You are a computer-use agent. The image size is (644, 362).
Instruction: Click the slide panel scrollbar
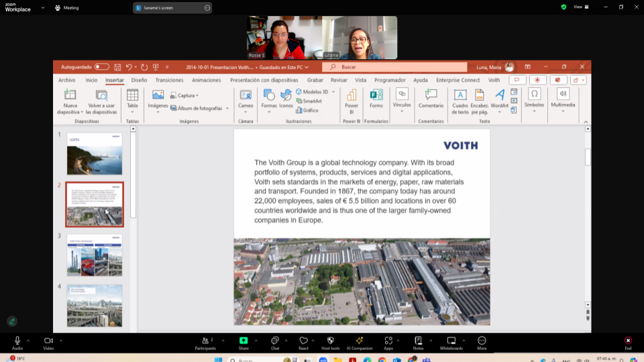point(133,174)
